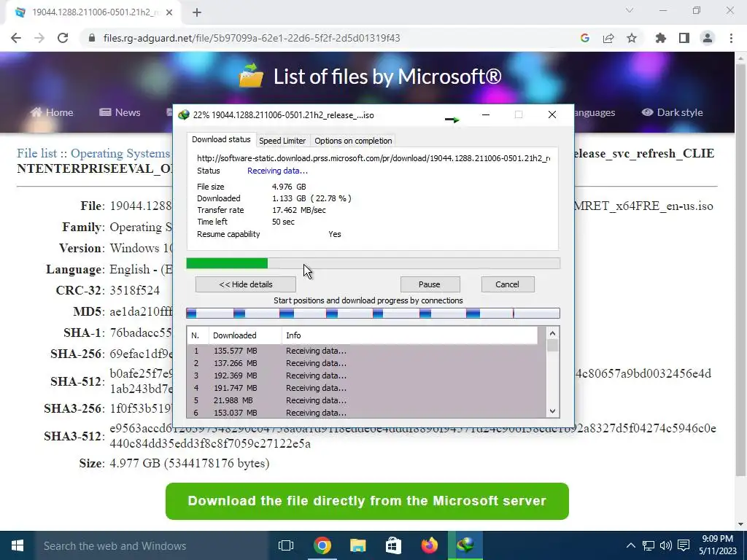Open the tab search chevron in Chrome
This screenshot has width=747, height=560.
click(630, 10)
